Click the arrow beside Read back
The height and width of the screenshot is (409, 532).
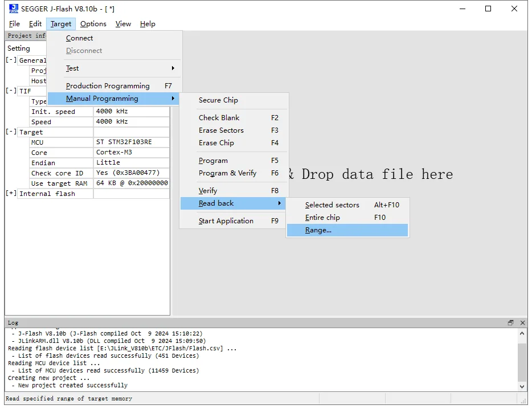[280, 203]
